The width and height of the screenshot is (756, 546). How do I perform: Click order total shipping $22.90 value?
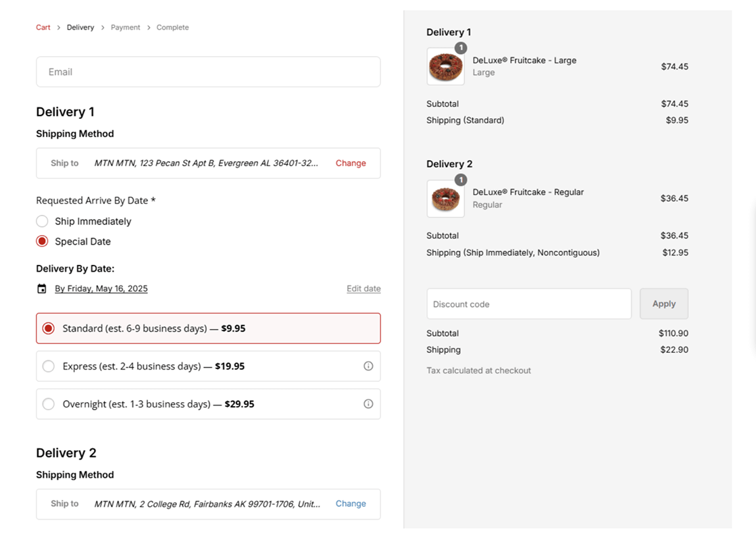674,349
